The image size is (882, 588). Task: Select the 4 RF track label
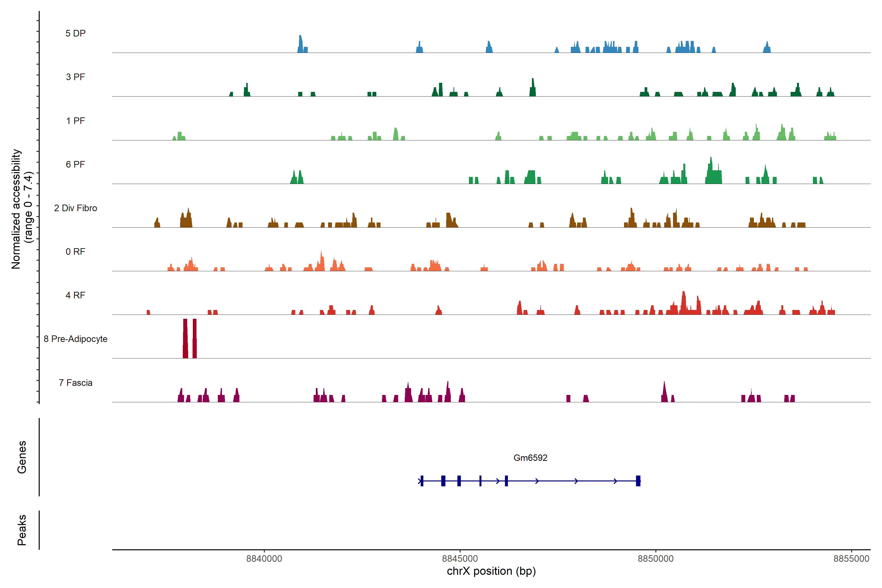tap(75, 295)
